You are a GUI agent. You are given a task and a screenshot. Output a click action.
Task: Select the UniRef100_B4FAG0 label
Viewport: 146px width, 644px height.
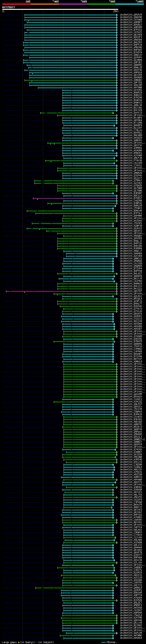click(x=131, y=50)
